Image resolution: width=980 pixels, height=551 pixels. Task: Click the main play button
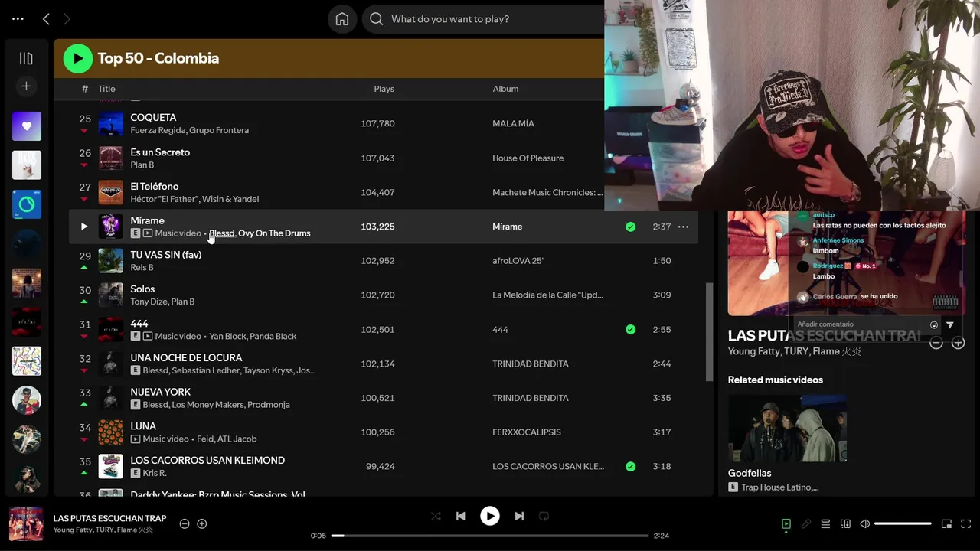pyautogui.click(x=490, y=517)
